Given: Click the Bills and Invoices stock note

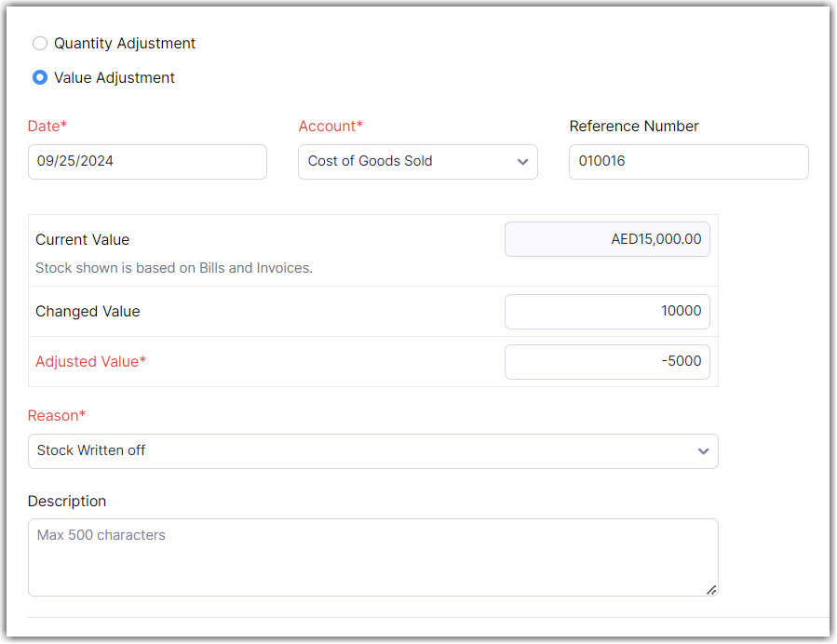Looking at the screenshot, I should (174, 268).
